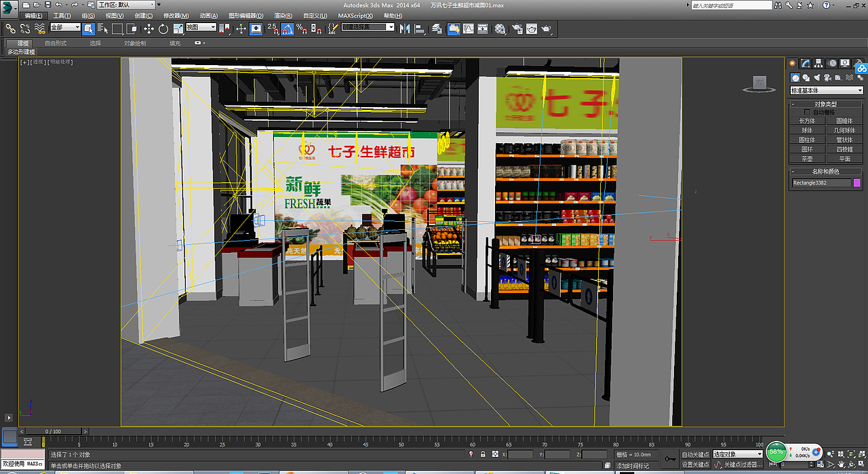Viewport: 868px width, 474px height.
Task: Open the 修改器(M) menu
Action: [176, 16]
